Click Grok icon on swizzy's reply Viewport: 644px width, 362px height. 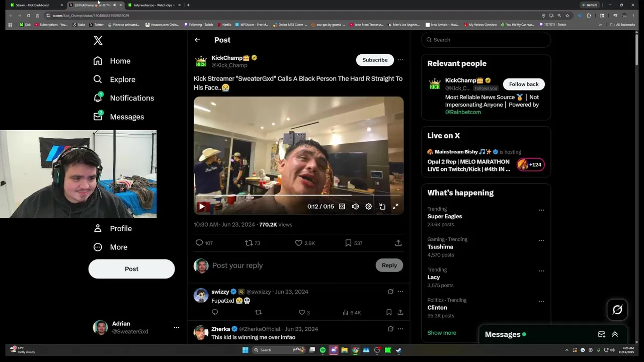pos(390,292)
